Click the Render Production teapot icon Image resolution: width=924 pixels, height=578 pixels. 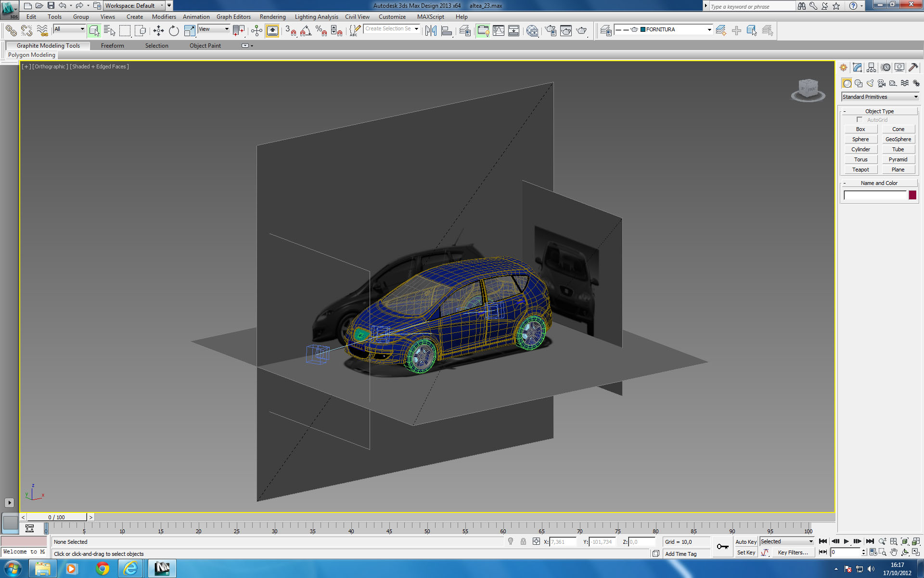[x=581, y=31]
